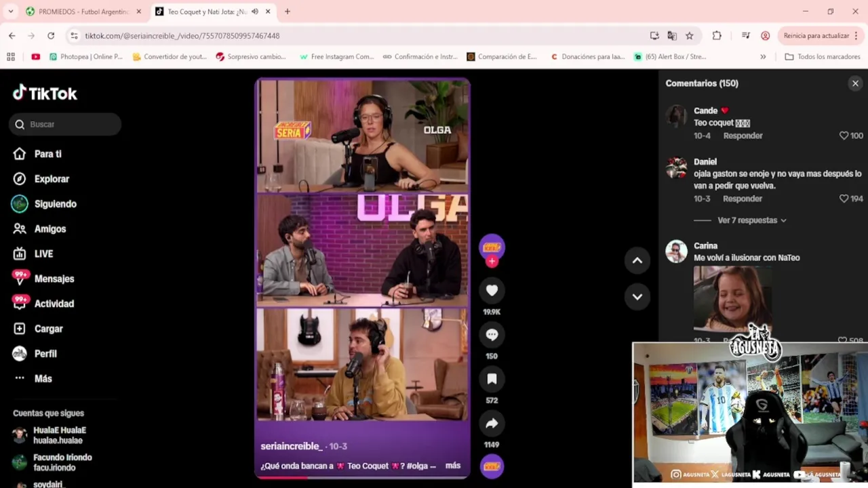Open Convertidor de yout... bookmark

pos(170,57)
